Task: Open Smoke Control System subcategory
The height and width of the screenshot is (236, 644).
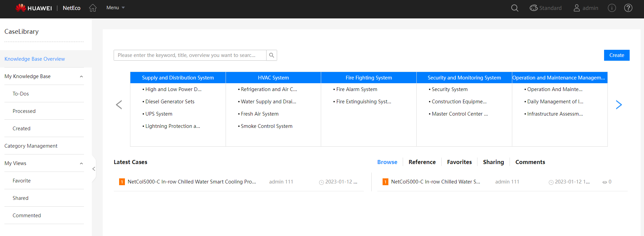Action: point(267,126)
